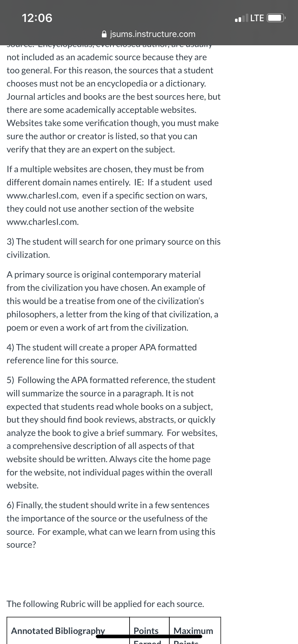Tap step 3 about searching a primary source
The image size is (298, 644).
pos(114,248)
